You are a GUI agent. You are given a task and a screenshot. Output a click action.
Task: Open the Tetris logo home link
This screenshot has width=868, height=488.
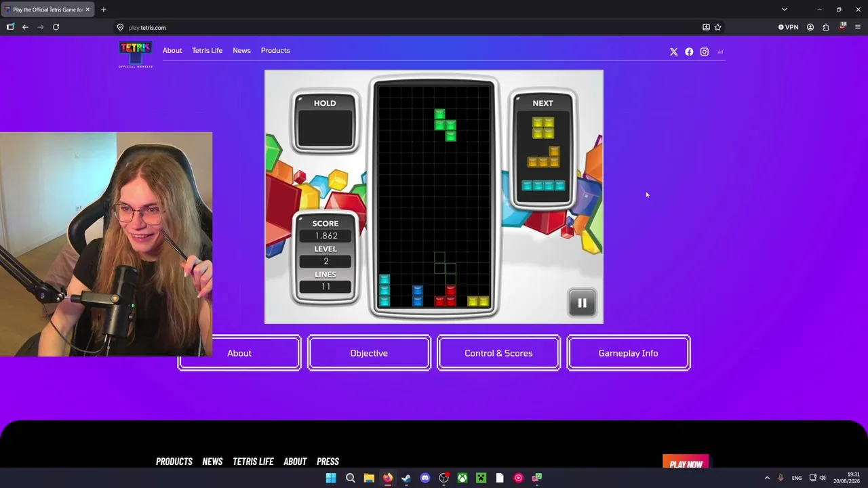(136, 54)
